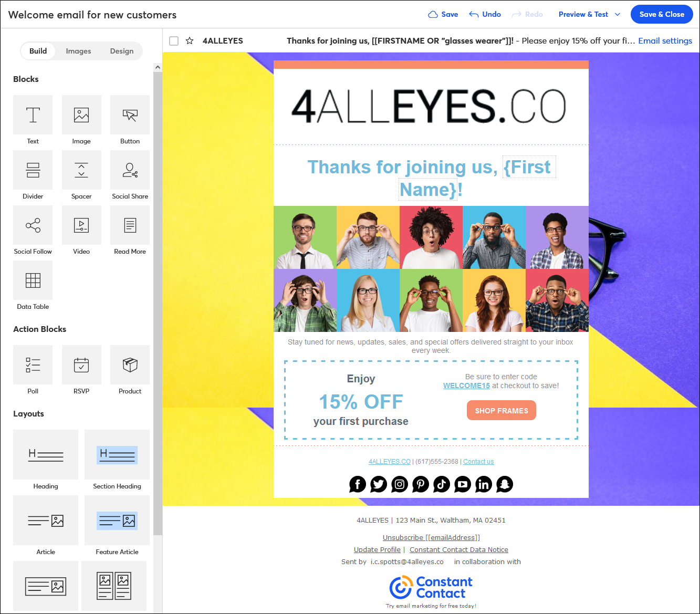
Task: Edit the email title Welcome email for new customers
Action: pyautogui.click(x=92, y=15)
